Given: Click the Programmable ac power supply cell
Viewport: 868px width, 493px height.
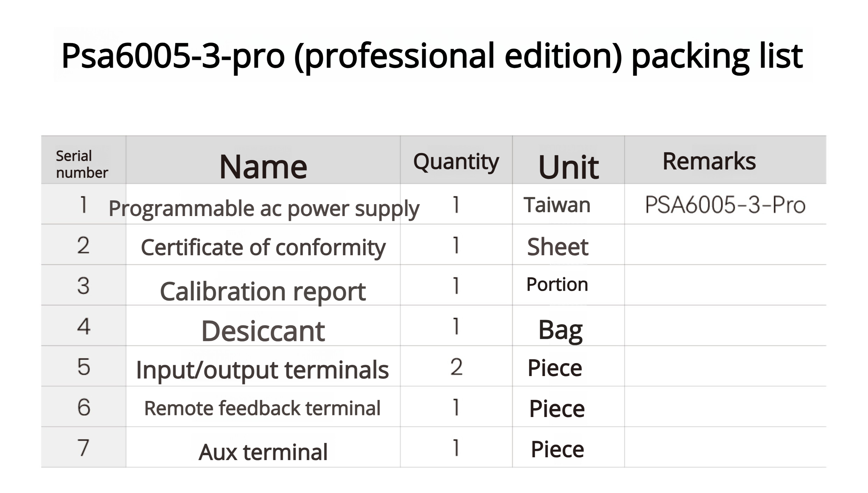Looking at the screenshot, I should [264, 209].
